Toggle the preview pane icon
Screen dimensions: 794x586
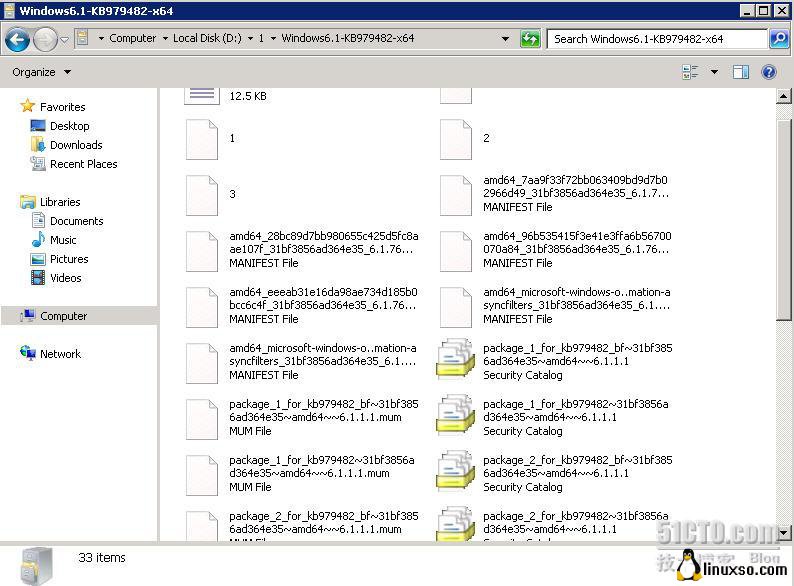[741, 72]
